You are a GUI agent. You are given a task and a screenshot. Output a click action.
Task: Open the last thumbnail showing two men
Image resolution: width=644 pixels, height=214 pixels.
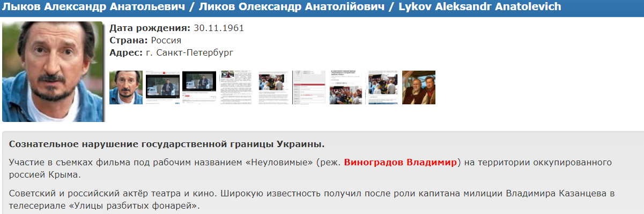pyautogui.click(x=419, y=87)
